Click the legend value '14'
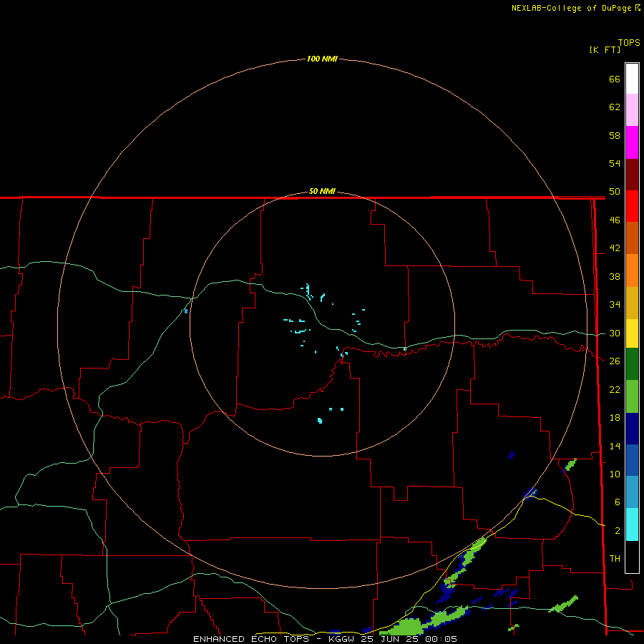Image resolution: width=644 pixels, height=644 pixels. coord(615,446)
